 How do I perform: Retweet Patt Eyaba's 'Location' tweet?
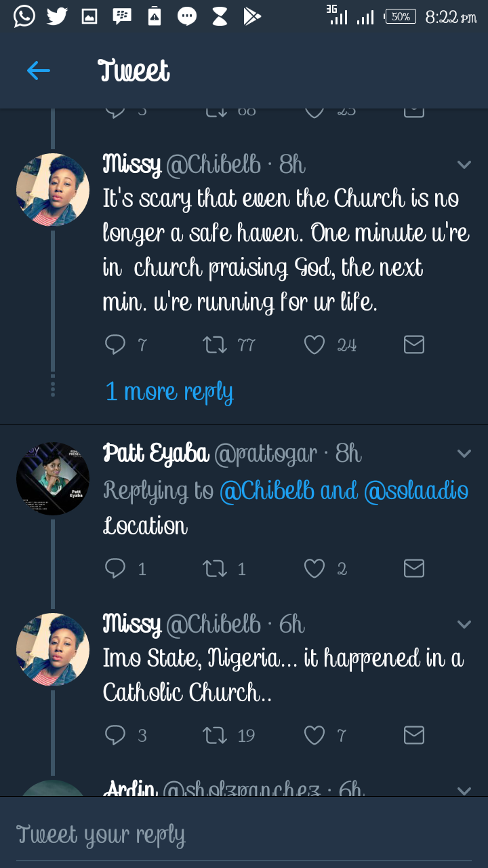[215, 568]
